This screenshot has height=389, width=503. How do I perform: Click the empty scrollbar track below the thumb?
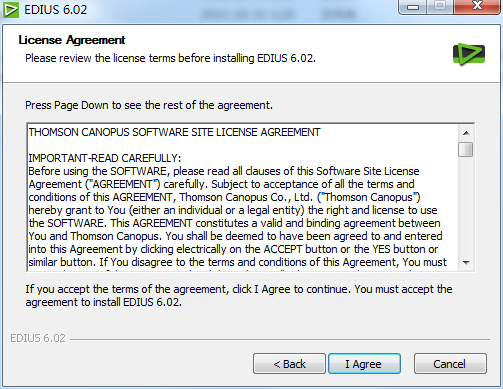466,206
